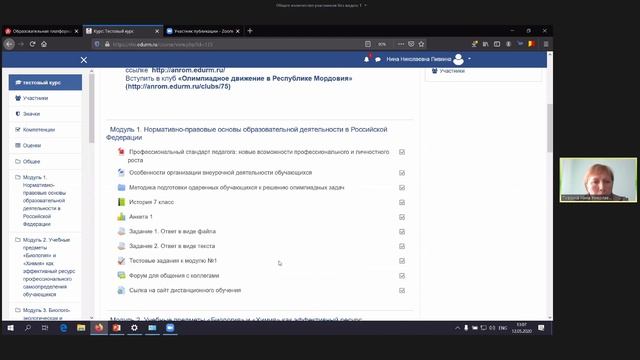This screenshot has height=360, width=640.
Task: Click Firefox icon in the taskbar
Action: [x=99, y=328]
